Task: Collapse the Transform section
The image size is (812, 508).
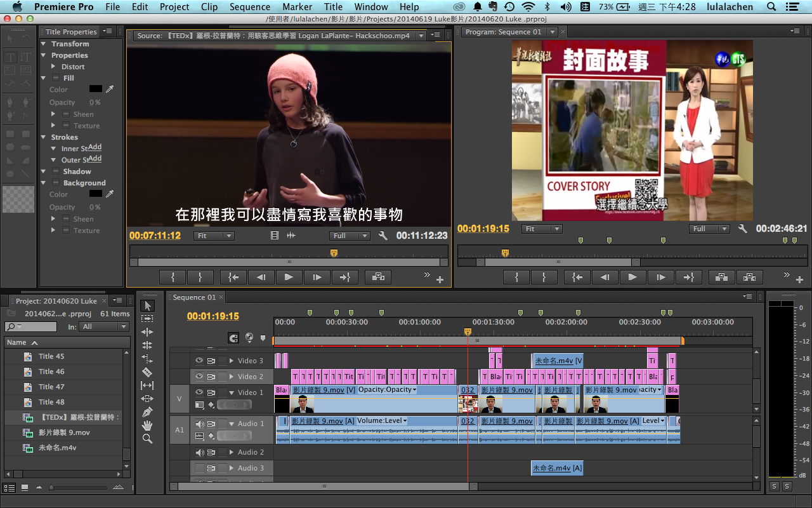Action: [x=44, y=44]
